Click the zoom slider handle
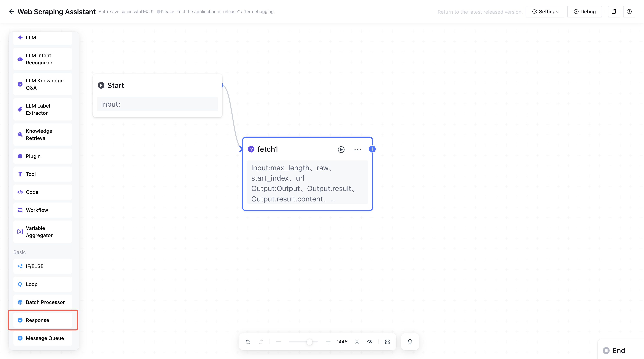The width and height of the screenshot is (644, 359). pos(309,342)
